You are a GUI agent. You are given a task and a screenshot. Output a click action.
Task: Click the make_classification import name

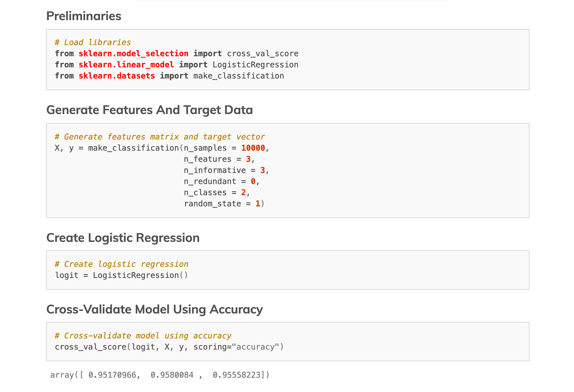tap(239, 76)
